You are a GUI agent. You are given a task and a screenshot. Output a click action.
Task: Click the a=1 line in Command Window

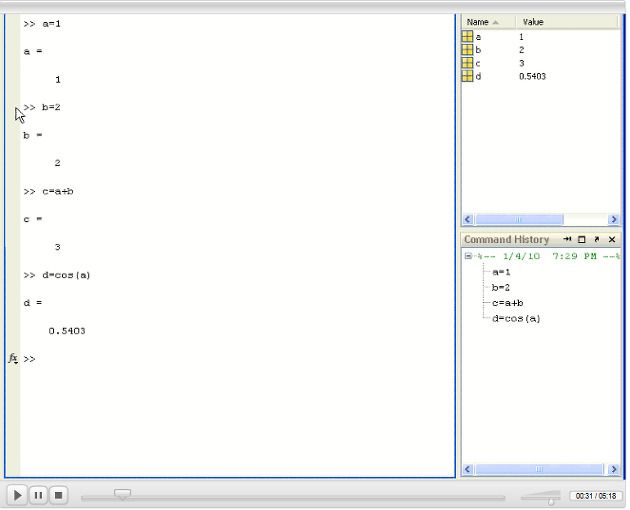coord(42,24)
